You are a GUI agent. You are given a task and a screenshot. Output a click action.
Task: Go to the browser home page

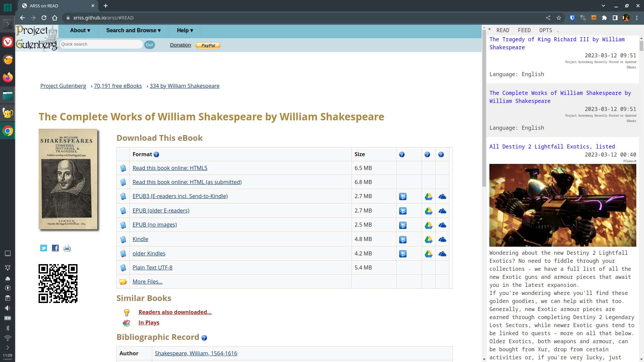coord(55,18)
